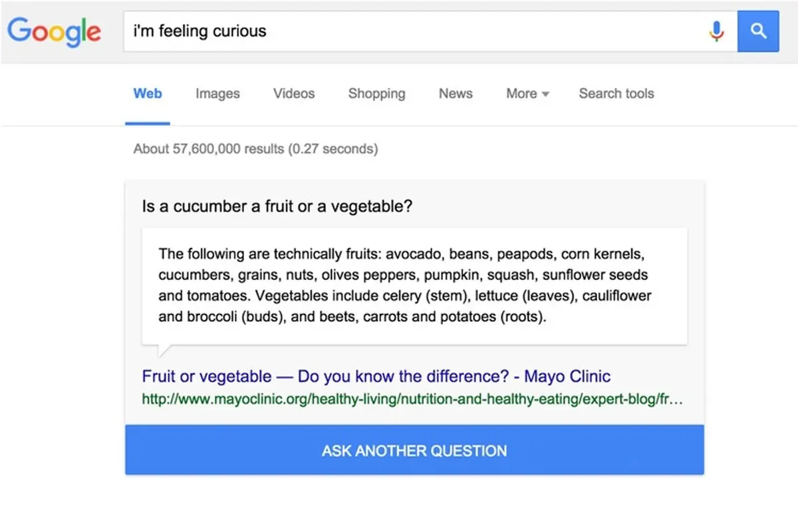Open Search tools
This screenshot has height=532, width=798.
coord(616,94)
